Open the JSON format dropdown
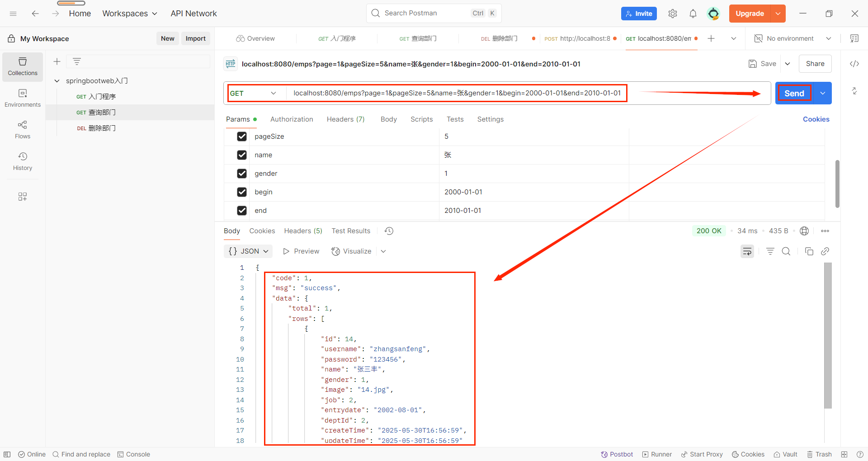Viewport: 868px width, 461px height. [x=248, y=251]
